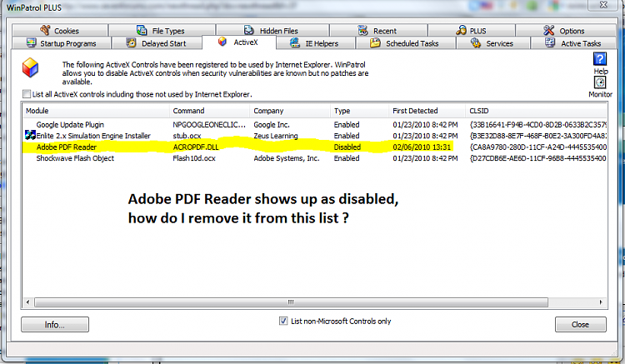625x364 pixels.
Task: Select the Adobe PDF Reader row
Action: coord(315,147)
